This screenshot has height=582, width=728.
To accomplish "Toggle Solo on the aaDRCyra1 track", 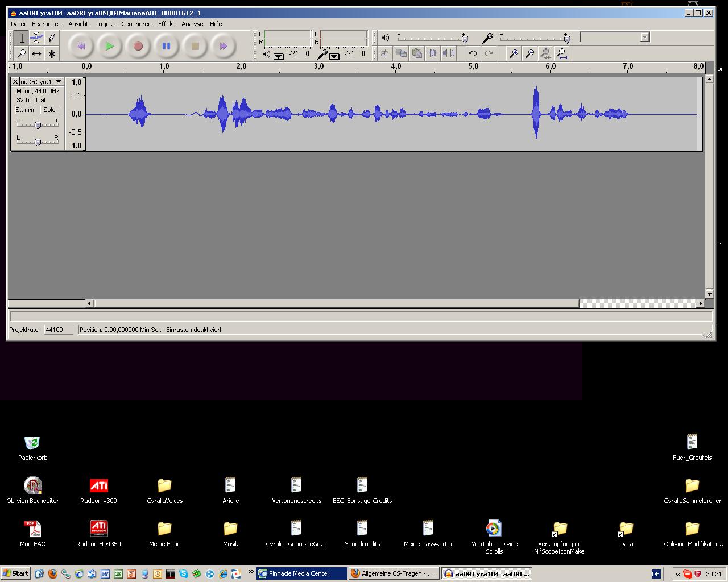I will coord(49,110).
